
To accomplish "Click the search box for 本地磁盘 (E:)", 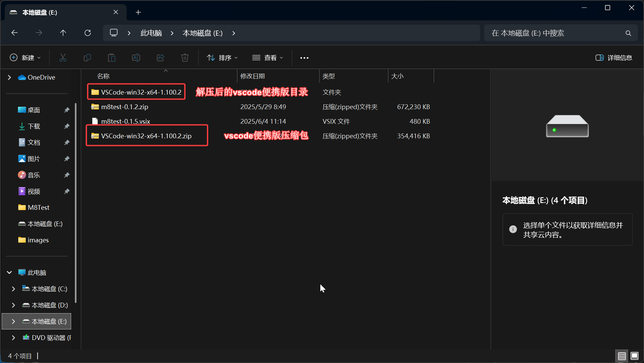I will [555, 33].
